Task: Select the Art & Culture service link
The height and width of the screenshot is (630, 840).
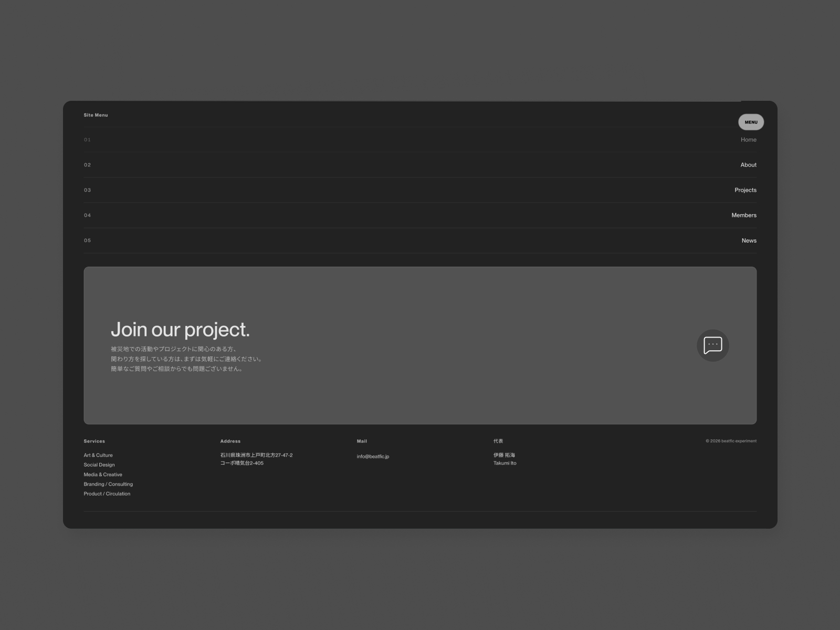Action: tap(98, 455)
